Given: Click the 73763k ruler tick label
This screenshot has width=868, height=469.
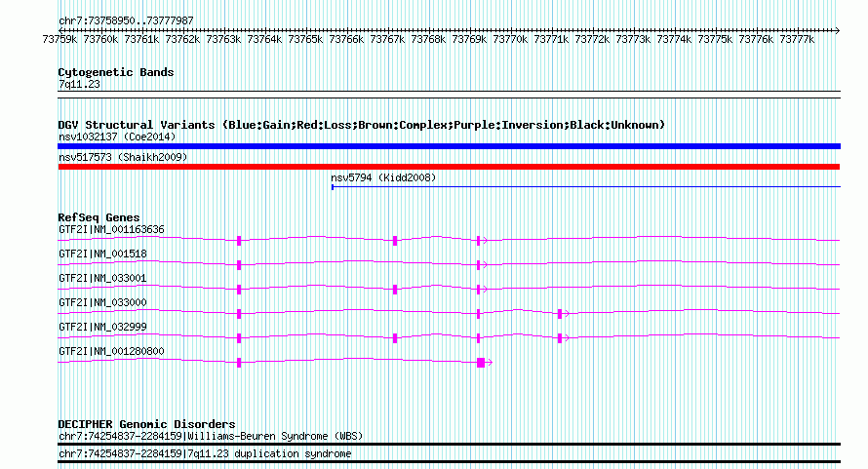Looking at the screenshot, I should point(223,39).
